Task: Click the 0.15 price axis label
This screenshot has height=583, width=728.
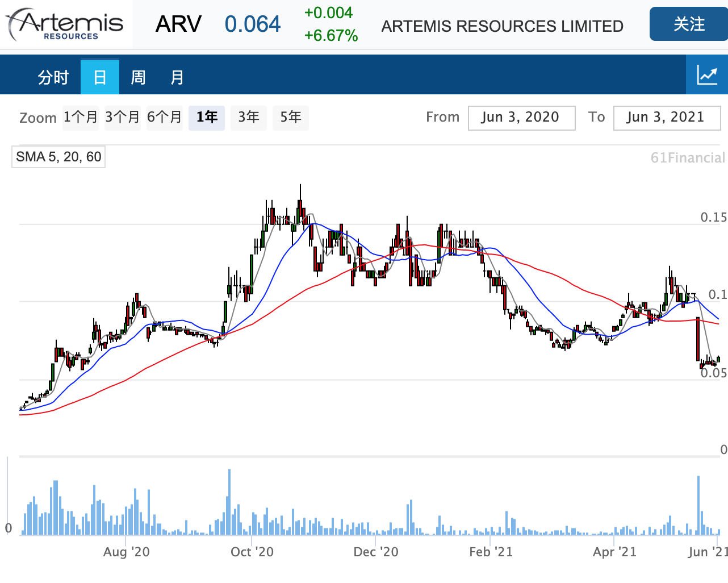Action: coord(713,217)
